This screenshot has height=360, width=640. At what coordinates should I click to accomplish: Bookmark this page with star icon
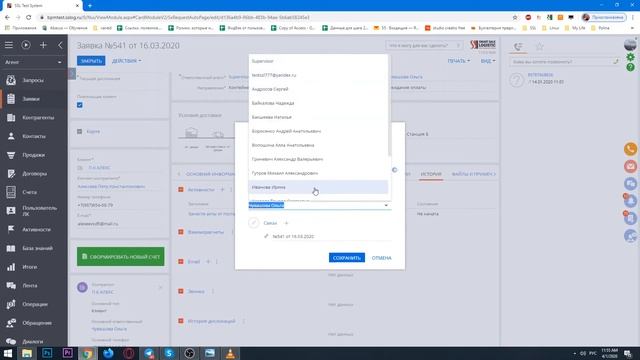[x=515, y=17]
